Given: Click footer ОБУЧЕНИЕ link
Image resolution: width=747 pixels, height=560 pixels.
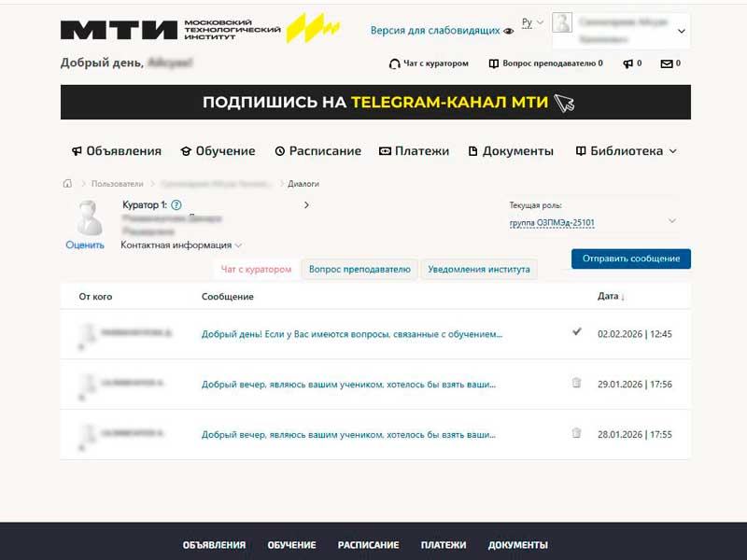Looking at the screenshot, I should [x=291, y=545].
